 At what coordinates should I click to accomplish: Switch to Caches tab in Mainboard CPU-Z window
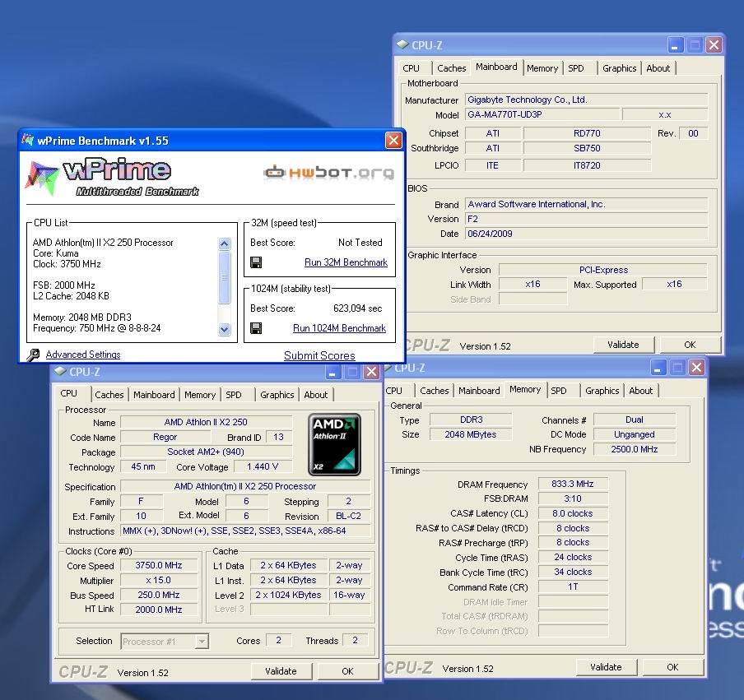(452, 68)
